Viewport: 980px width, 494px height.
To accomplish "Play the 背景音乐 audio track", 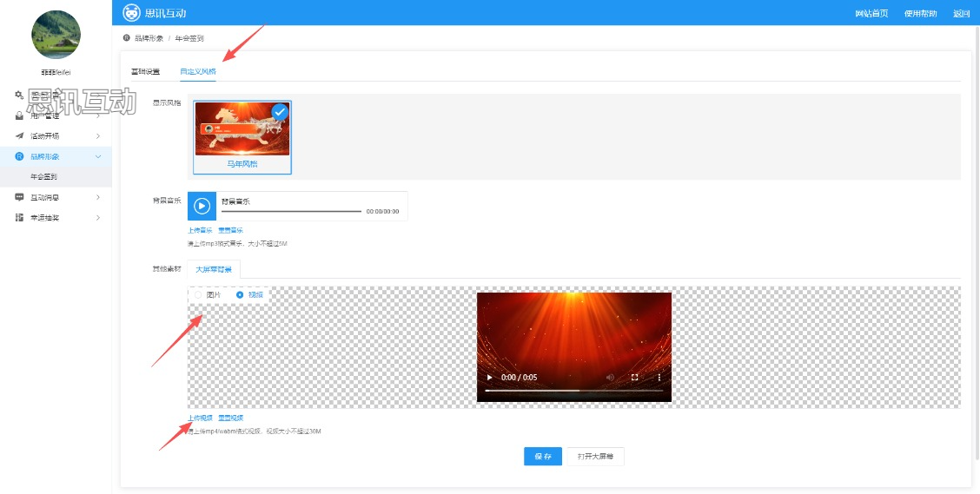I will coord(202,206).
